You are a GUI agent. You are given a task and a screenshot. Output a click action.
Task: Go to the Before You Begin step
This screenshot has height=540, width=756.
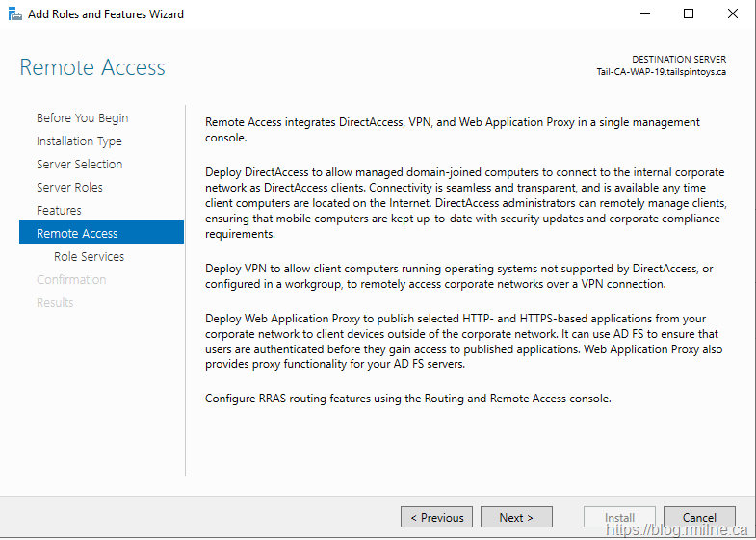(x=82, y=118)
